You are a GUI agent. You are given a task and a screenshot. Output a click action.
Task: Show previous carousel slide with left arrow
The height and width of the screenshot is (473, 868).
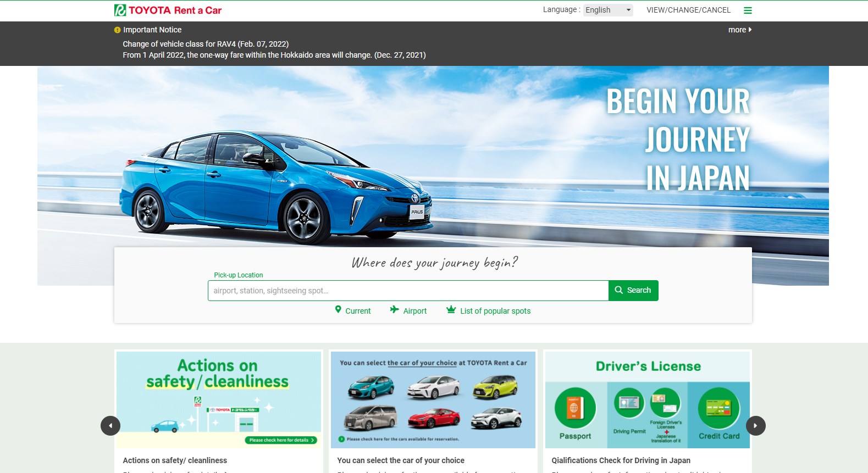[x=110, y=426]
